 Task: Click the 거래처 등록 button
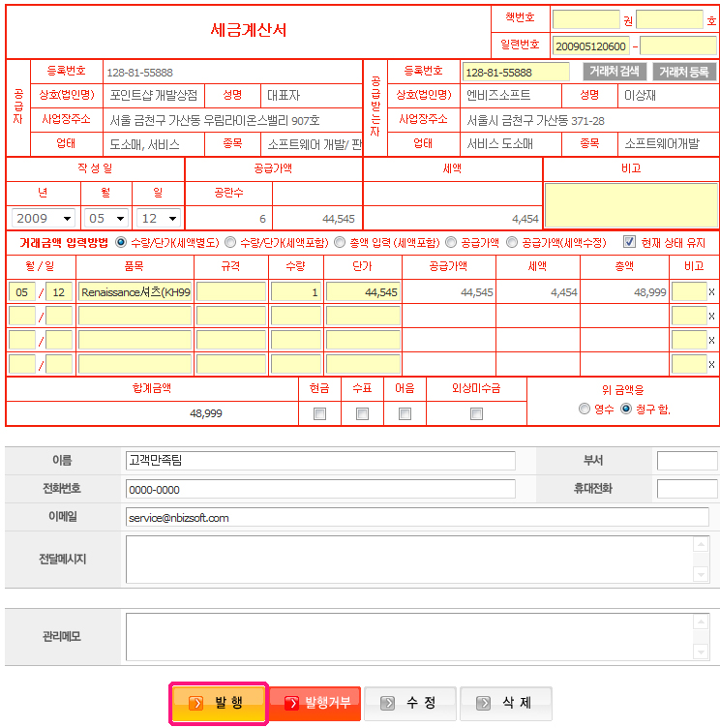[684, 72]
